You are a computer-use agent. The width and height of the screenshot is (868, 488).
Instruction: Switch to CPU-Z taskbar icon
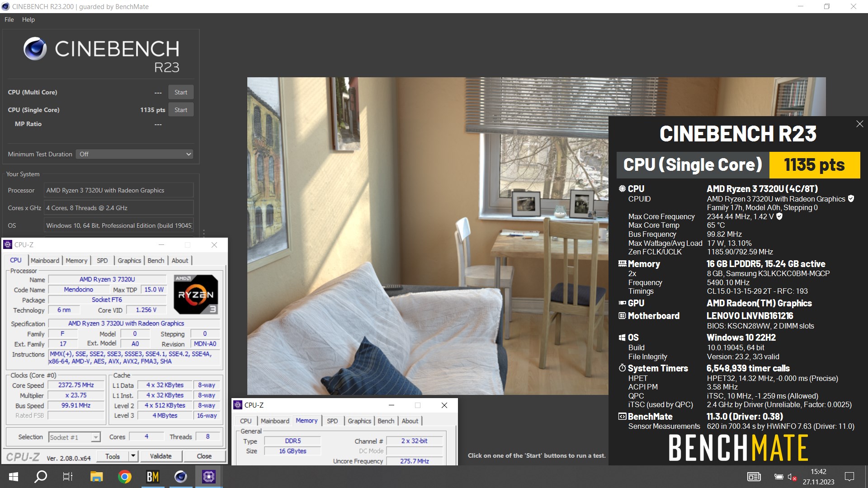(208, 477)
